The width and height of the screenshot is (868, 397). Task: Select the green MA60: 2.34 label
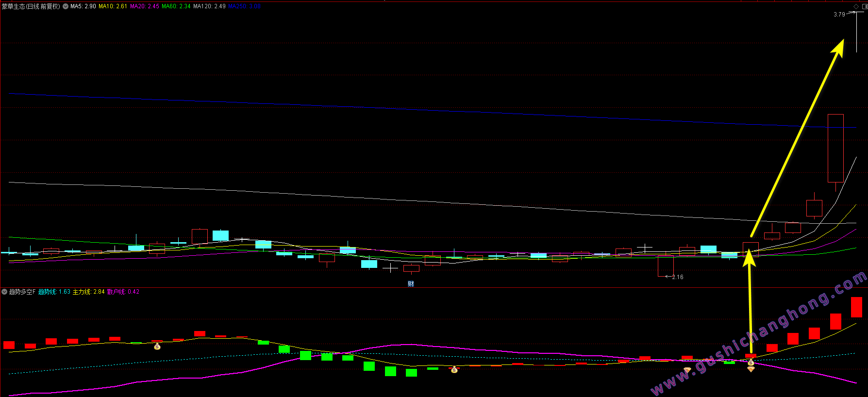[x=176, y=6]
